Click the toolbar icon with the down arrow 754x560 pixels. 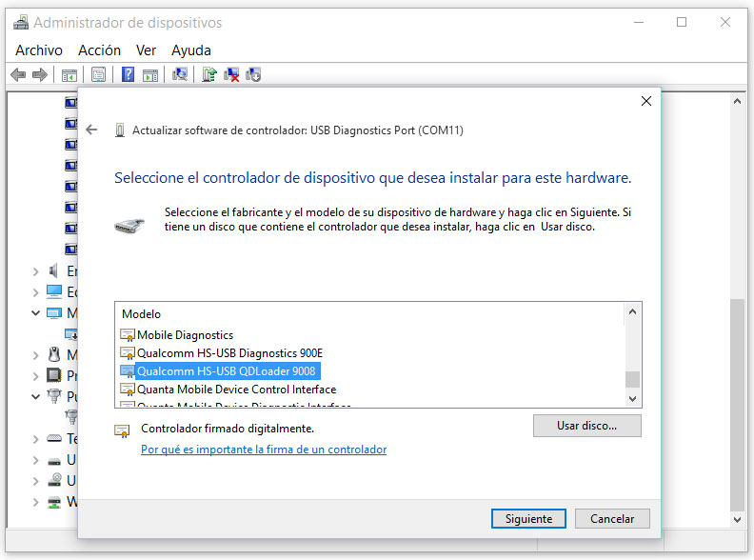[x=253, y=74]
